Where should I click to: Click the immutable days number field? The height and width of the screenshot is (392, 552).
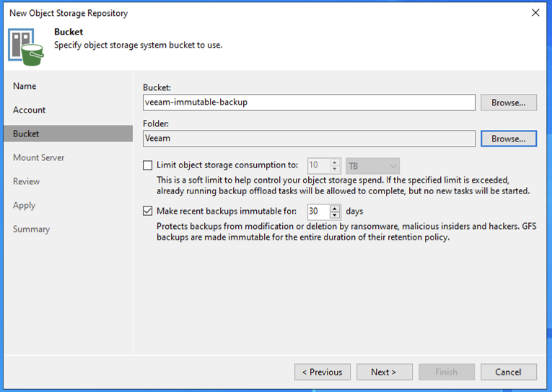coord(317,212)
